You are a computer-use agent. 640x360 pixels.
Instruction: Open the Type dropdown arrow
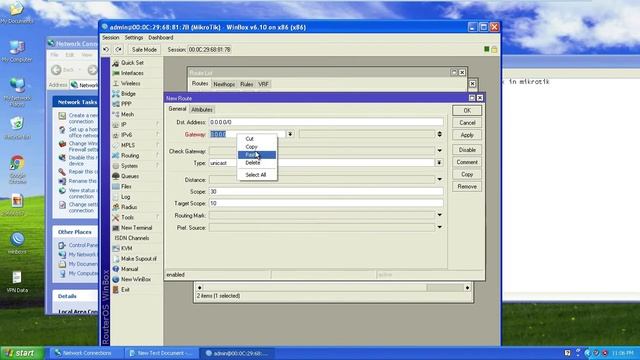tap(439, 163)
